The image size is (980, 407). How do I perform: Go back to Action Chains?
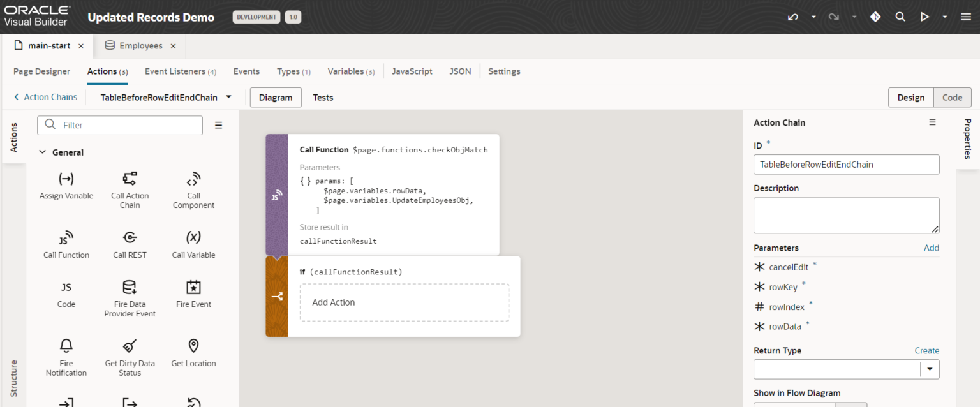[x=45, y=98]
